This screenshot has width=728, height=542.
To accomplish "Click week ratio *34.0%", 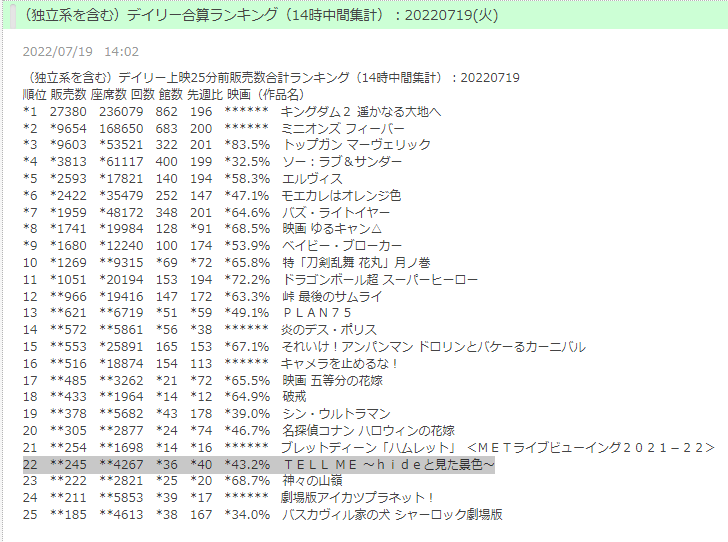I will point(247,515).
